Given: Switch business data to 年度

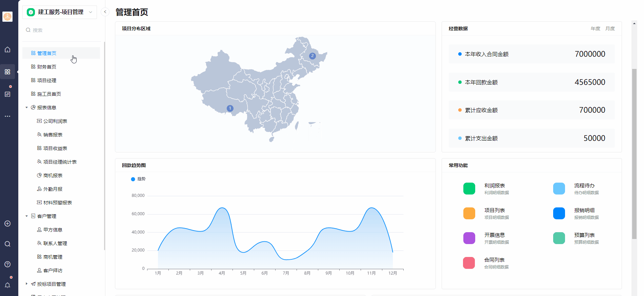Looking at the screenshot, I should coord(595,29).
